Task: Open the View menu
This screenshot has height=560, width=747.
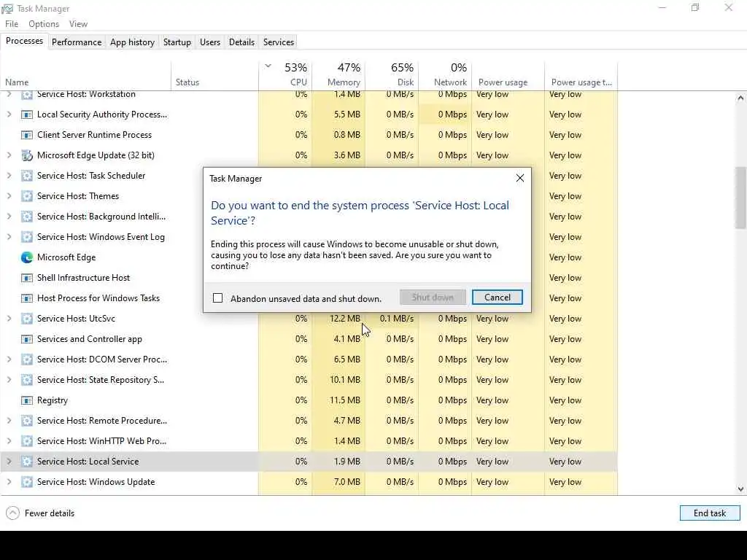Action: [78, 24]
